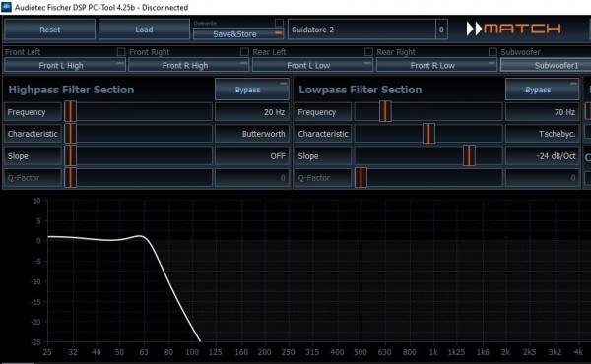591x364 pixels.
Task: Click the highpass Butterworth characteristic value
Action: (252, 134)
